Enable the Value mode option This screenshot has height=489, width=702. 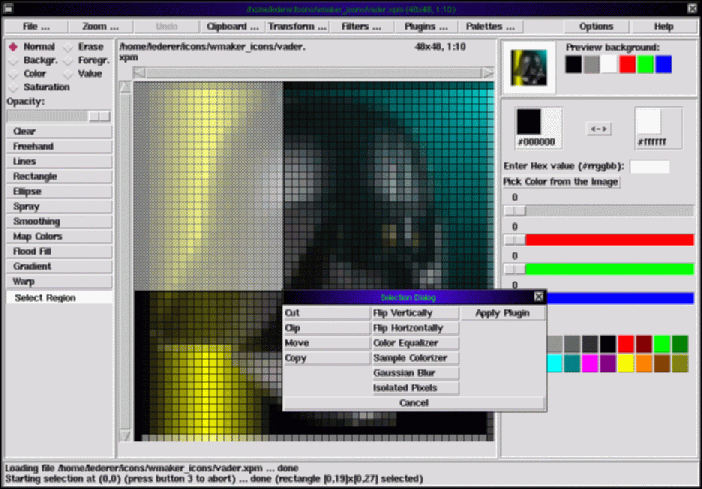click(x=84, y=73)
